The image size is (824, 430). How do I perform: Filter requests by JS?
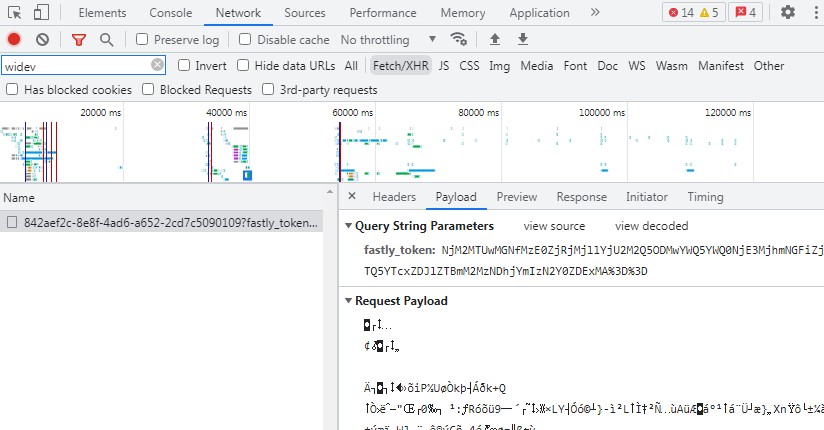444,66
